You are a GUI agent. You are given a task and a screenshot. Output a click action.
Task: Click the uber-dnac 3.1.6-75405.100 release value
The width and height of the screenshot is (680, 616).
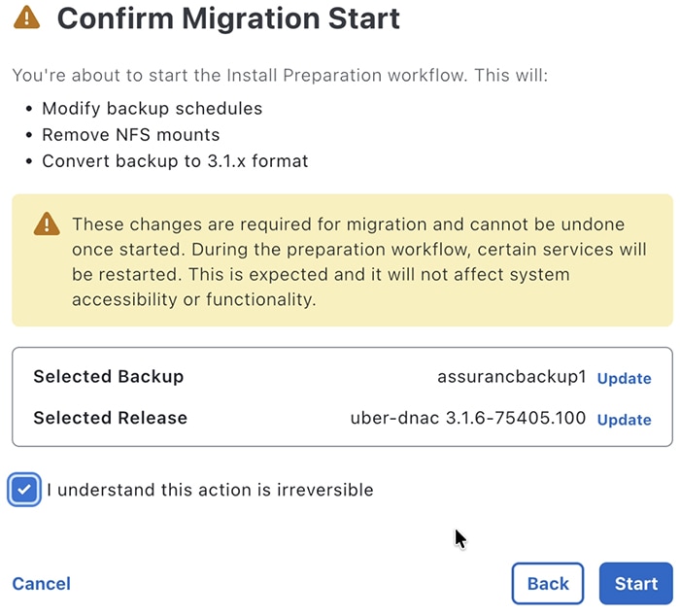click(x=468, y=419)
